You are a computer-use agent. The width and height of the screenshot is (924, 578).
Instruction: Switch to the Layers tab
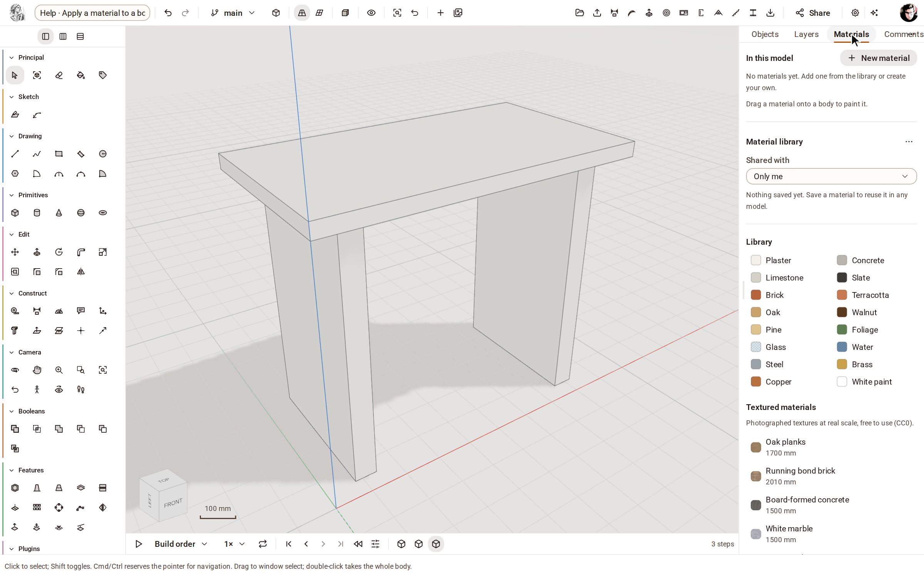(x=806, y=34)
